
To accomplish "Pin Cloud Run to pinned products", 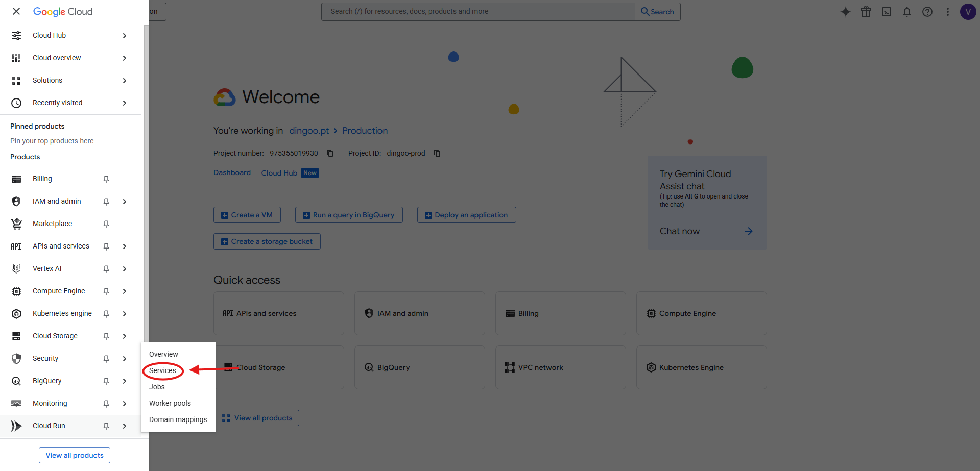I will click(106, 426).
